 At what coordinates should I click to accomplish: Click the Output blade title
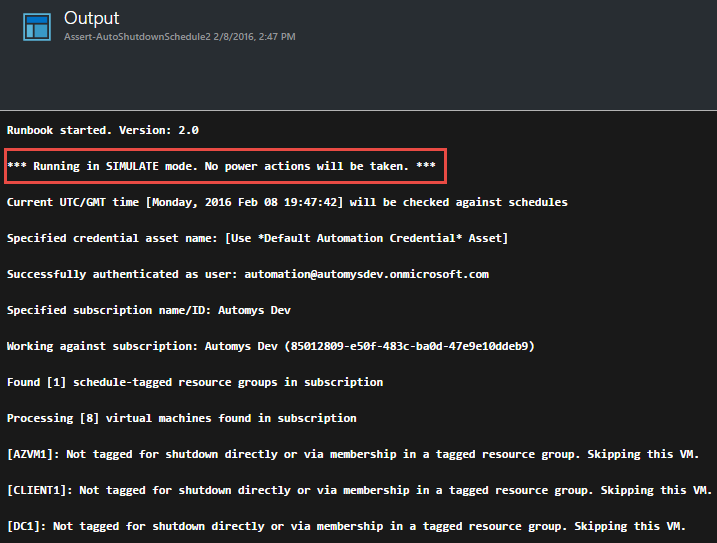pos(91,18)
